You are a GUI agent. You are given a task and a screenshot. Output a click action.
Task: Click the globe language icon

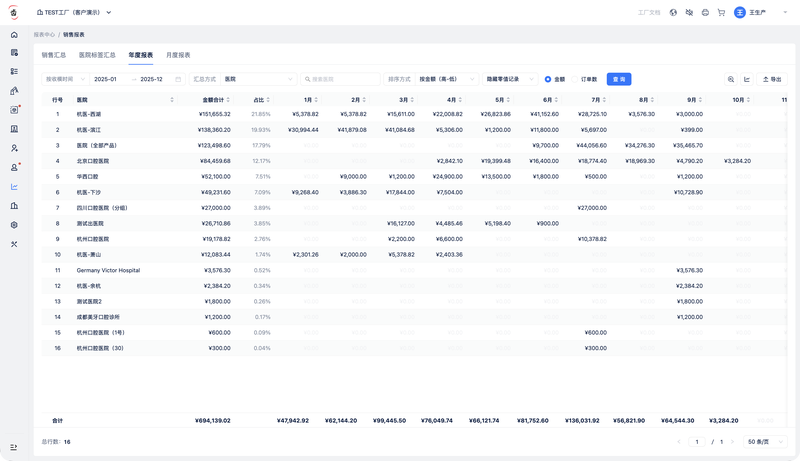click(x=674, y=13)
